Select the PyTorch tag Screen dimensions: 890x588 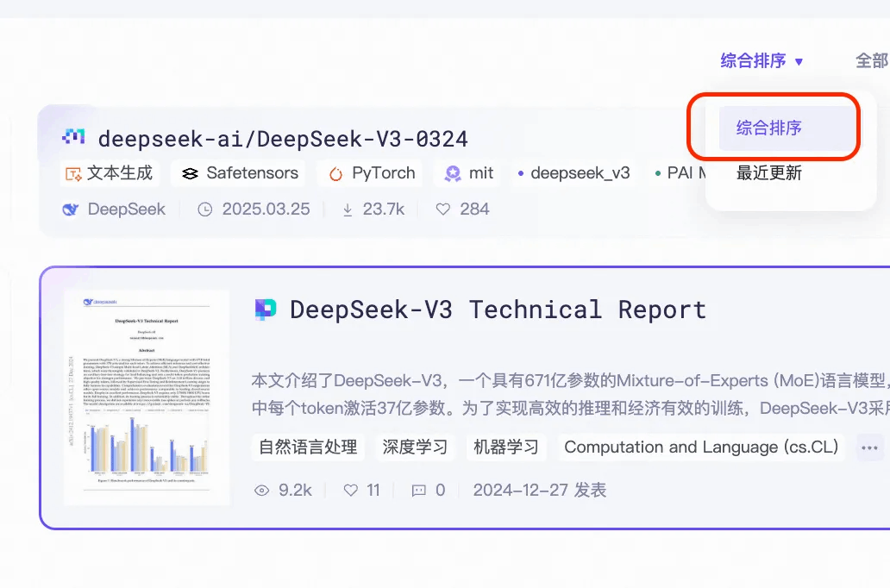371,173
